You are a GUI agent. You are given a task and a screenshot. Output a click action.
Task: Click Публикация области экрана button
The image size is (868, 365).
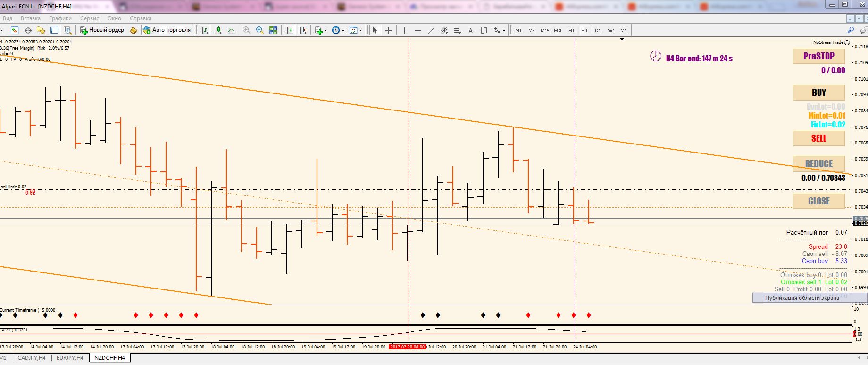click(810, 297)
